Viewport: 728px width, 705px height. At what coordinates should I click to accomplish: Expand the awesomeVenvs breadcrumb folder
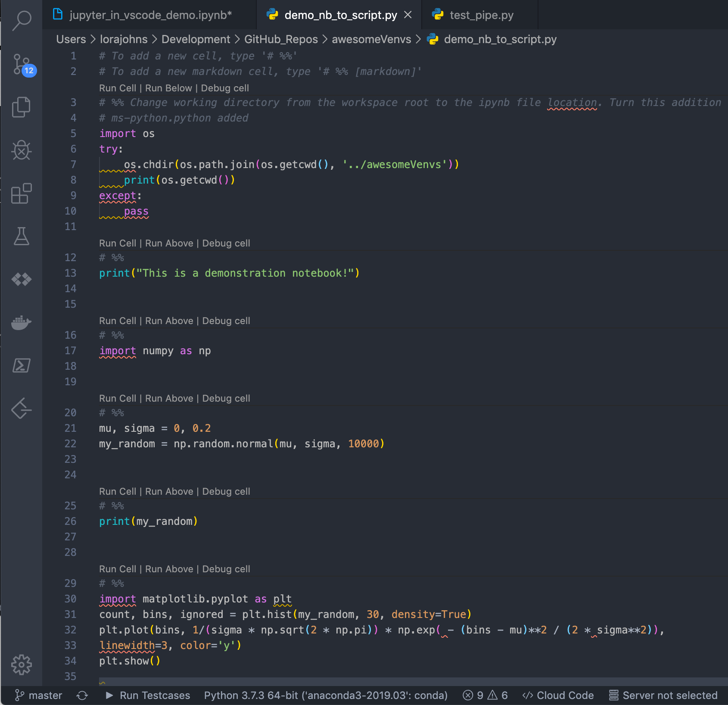point(371,39)
